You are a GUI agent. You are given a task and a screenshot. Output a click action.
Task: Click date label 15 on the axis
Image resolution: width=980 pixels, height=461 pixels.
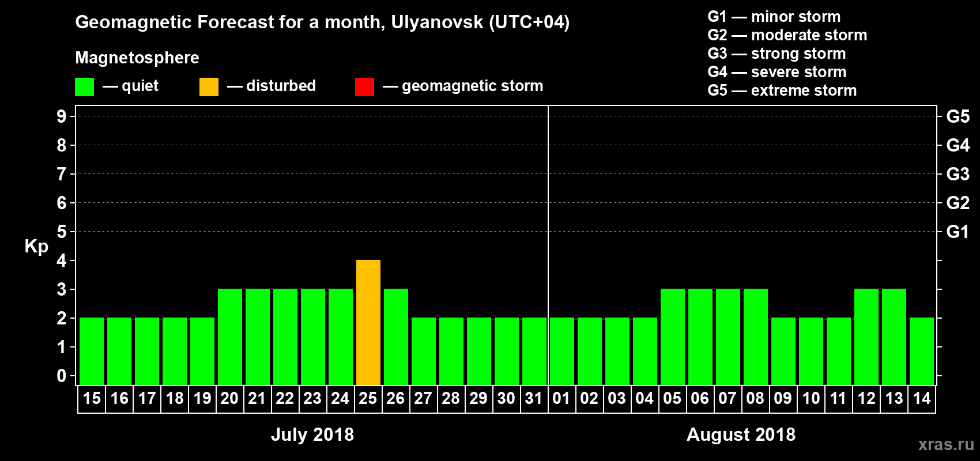coord(92,398)
